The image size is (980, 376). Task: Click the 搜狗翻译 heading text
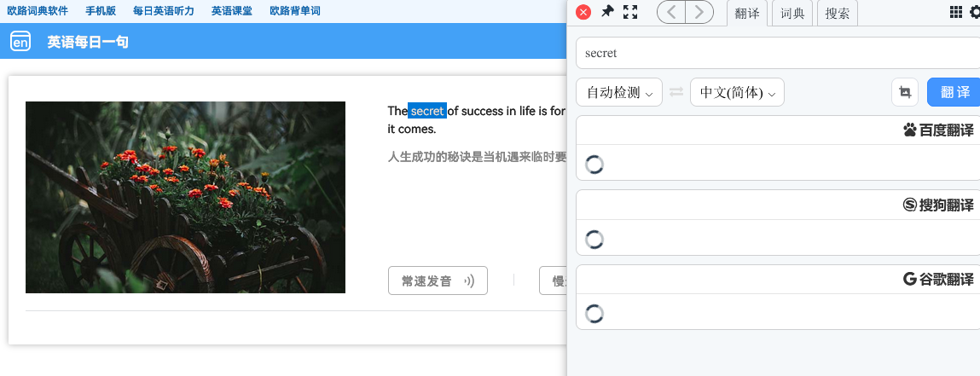point(946,205)
